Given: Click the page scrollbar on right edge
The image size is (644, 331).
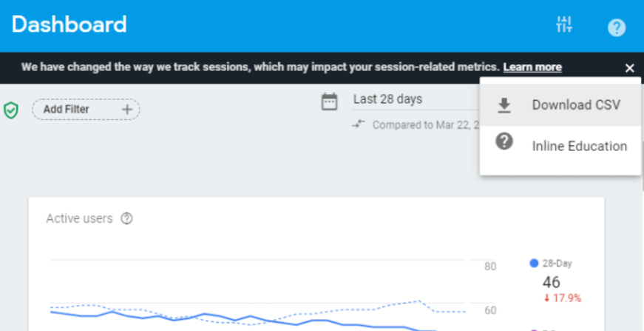Looking at the screenshot, I should (x=643, y=166).
